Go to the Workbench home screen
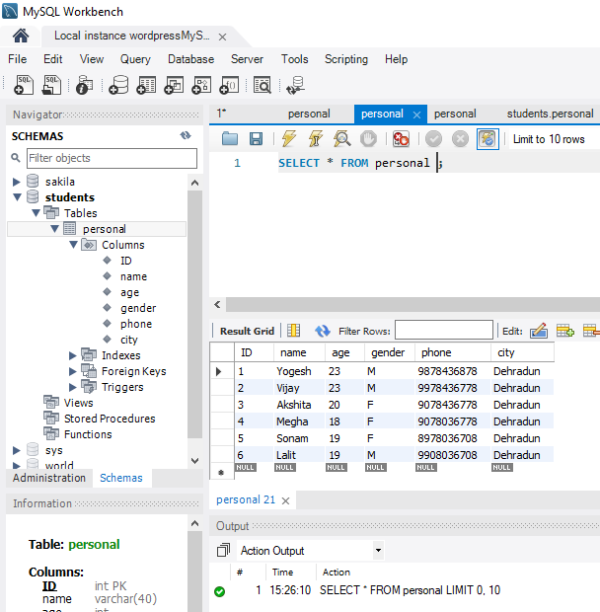Viewport: 600px width, 612px height. pos(21,36)
